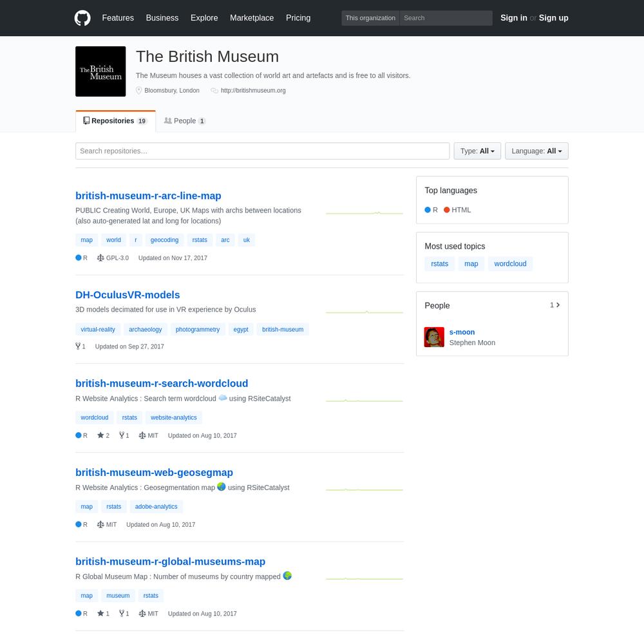The image size is (644, 644).
Task: Select wordcloud in Most used topics
Action: coord(510,263)
